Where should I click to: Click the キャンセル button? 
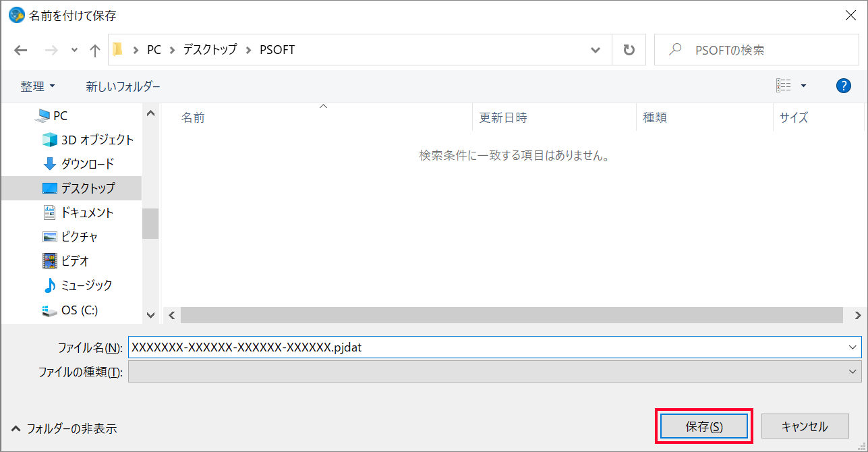[x=805, y=426]
